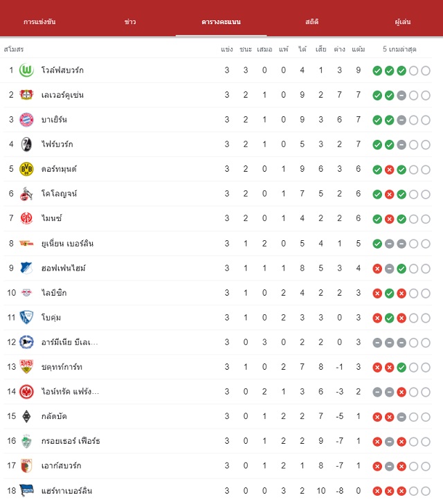Switch to the ข่าว tab
This screenshot has width=443, height=504.
[x=130, y=22]
